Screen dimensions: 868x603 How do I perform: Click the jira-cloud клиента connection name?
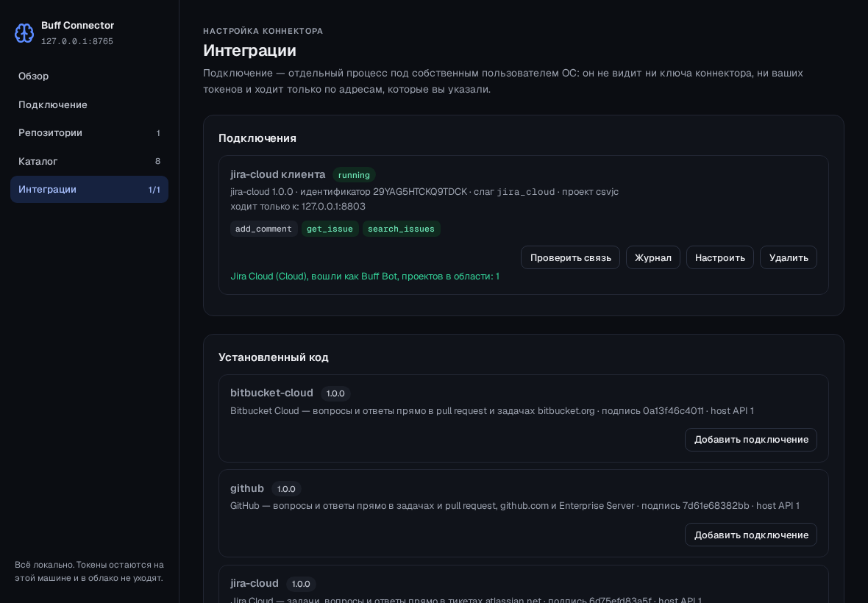[x=278, y=174]
